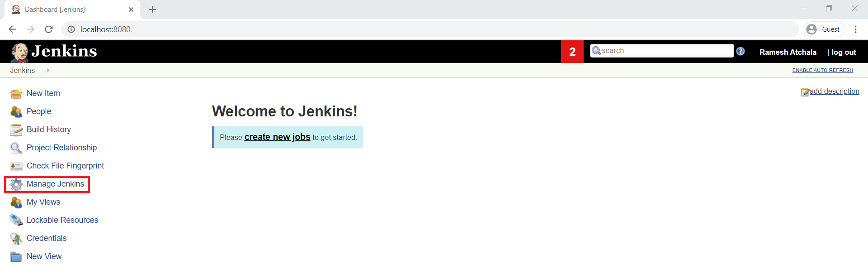Click the Guest profile avatar button
Image resolution: width=868 pixels, height=274 pixels.
tap(825, 29)
